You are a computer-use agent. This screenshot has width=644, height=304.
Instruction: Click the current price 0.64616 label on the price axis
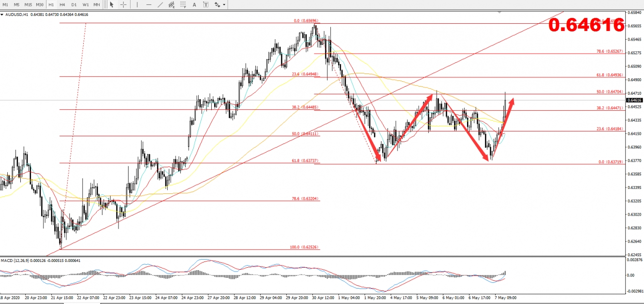[634, 101]
